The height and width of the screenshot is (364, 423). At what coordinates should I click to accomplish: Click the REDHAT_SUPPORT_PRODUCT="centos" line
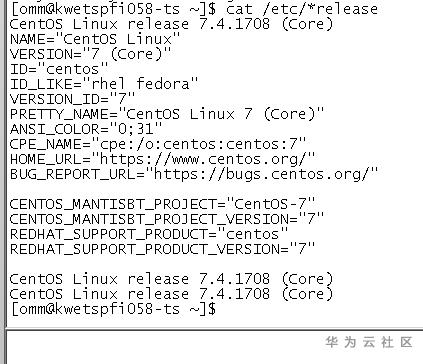click(149, 234)
